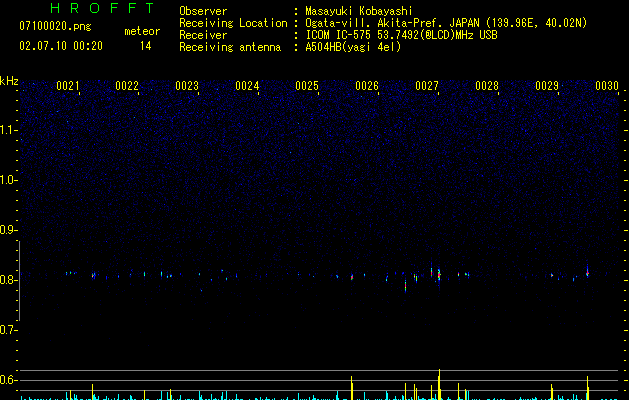The width and height of the screenshot is (629, 400).
Task: Click the Receiving antenna label
Action: coord(230,47)
